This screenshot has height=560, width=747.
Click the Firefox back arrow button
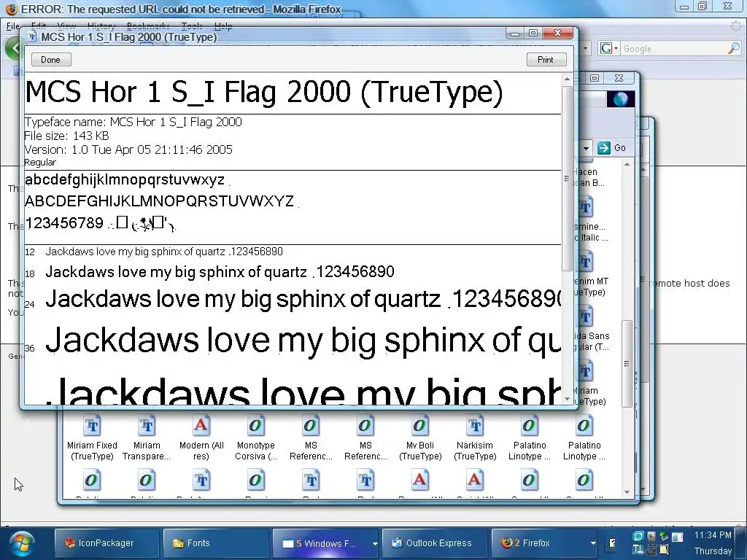pos(13,48)
